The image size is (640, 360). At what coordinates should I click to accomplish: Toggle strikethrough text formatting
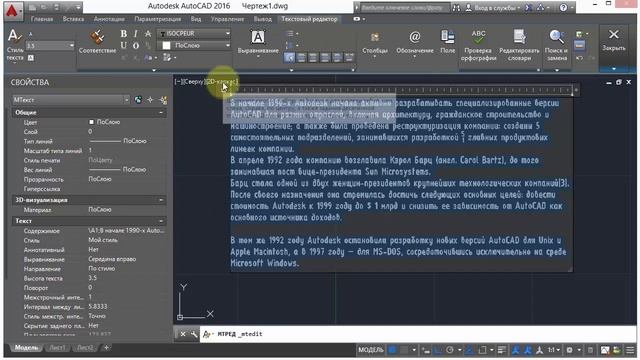click(148, 34)
